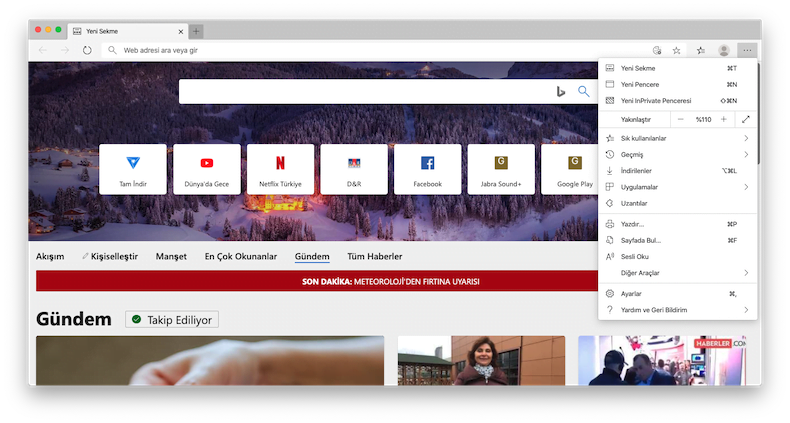Image resolution: width=790 pixels, height=423 pixels.
Task: Click the Bing search magnifier icon
Action: tap(584, 92)
